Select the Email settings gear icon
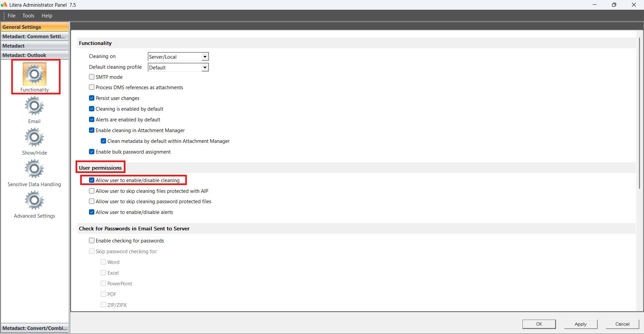 [x=34, y=106]
